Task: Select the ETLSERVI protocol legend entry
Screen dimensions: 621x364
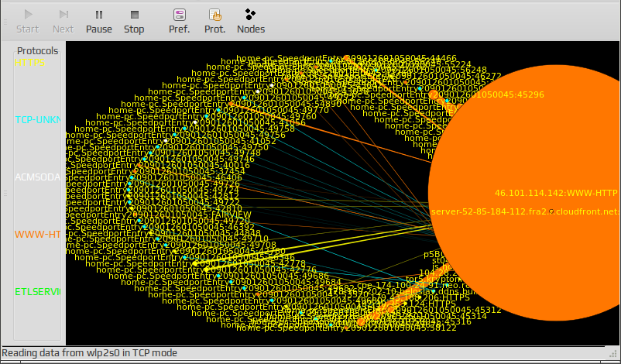Action: coord(38,291)
